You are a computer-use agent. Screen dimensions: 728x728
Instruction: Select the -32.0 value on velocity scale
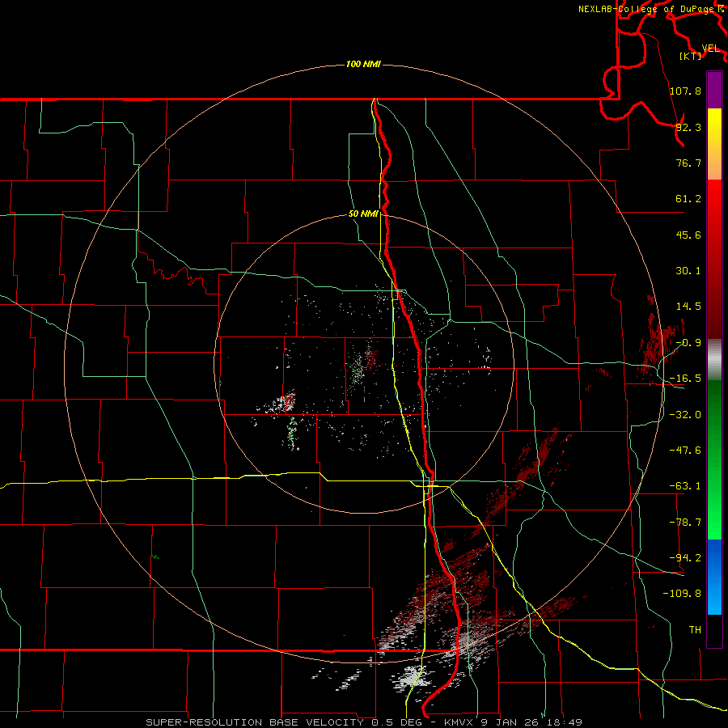coord(685,415)
